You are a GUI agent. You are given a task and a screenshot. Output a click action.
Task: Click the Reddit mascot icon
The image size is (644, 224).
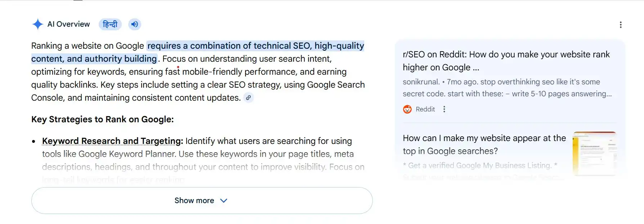click(x=407, y=109)
